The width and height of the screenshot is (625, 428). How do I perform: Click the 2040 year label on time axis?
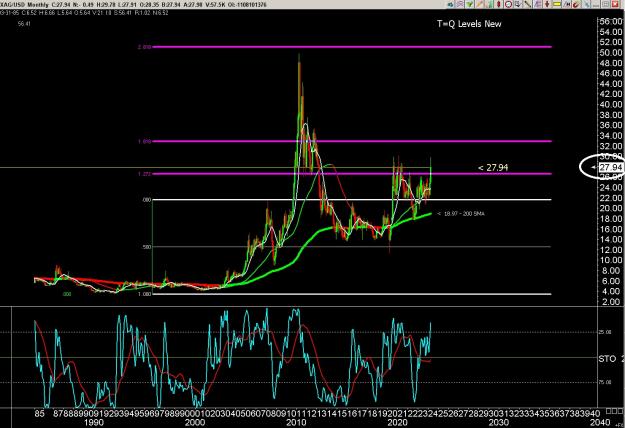pyautogui.click(x=600, y=422)
